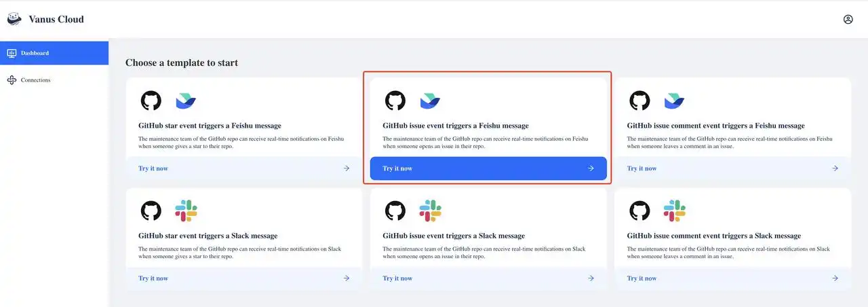Click GitHub logo on issue comment Feishu card
This screenshot has width=868, height=307.
click(x=639, y=101)
